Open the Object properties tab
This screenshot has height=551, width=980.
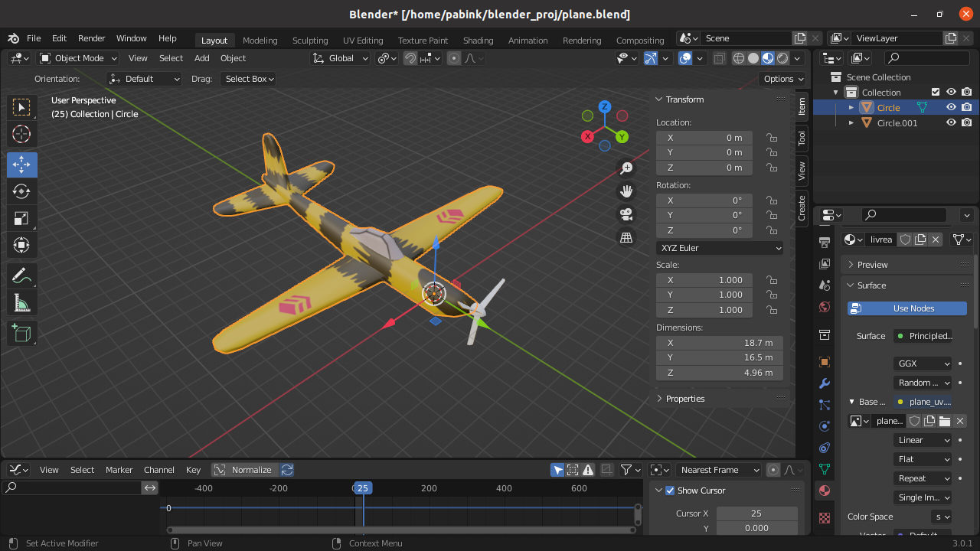[825, 362]
